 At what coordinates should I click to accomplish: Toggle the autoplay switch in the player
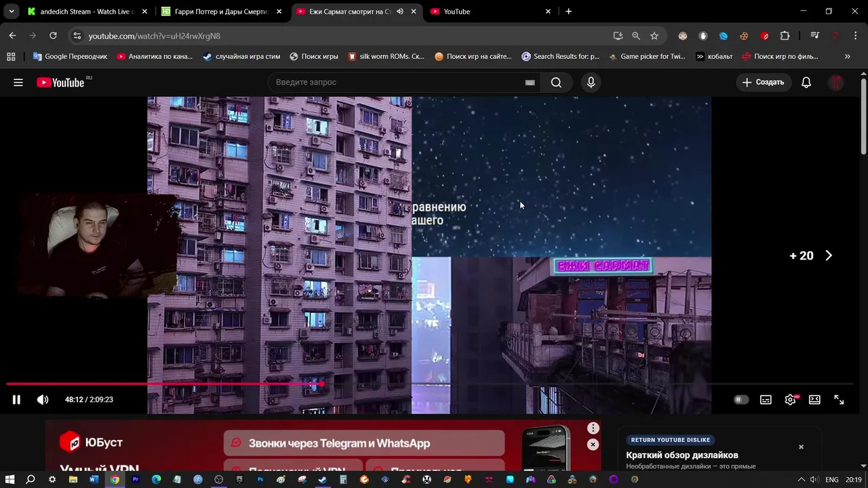pyautogui.click(x=741, y=400)
